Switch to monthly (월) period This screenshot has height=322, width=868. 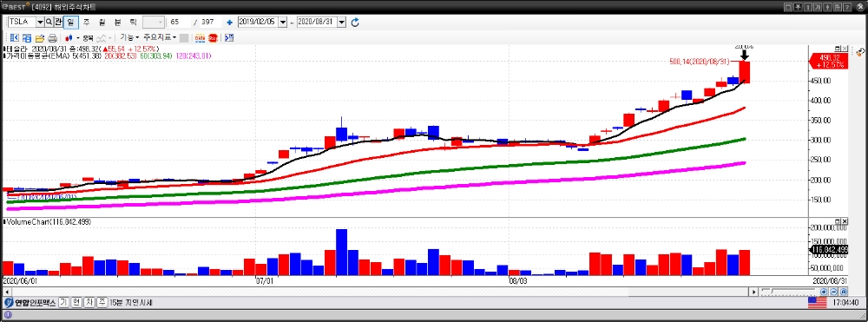(x=102, y=22)
